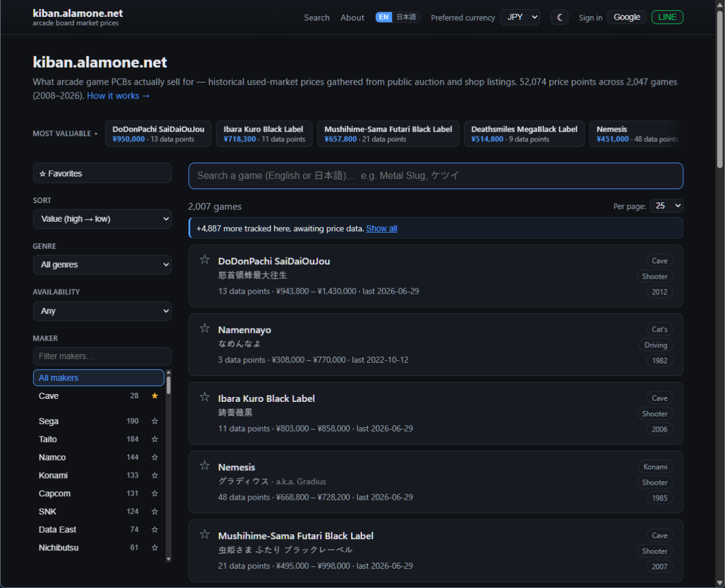Click Shooter tag on DoDonPachi SaiDaiOuJou
Image resolution: width=725 pixels, height=588 pixels.
click(x=655, y=276)
